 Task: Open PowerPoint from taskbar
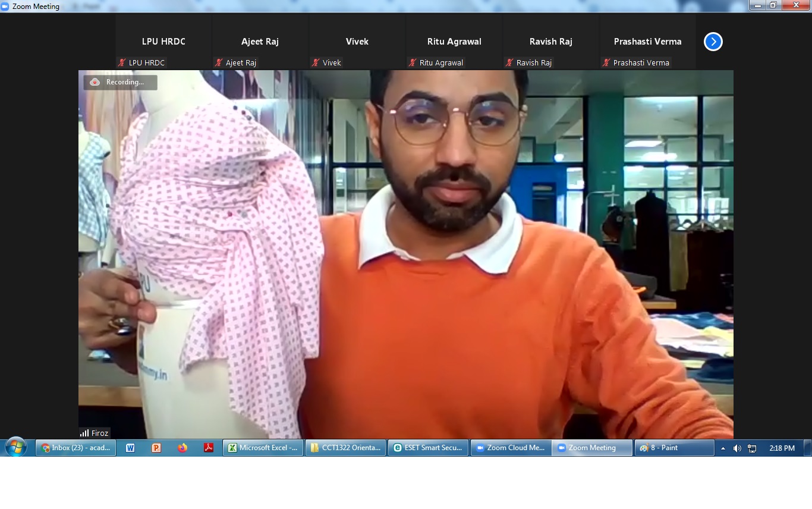pyautogui.click(x=156, y=448)
